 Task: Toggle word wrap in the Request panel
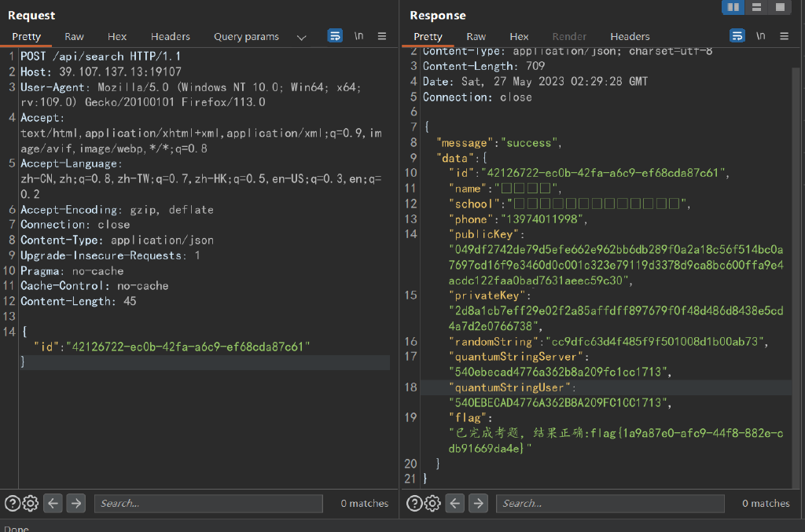pos(335,36)
